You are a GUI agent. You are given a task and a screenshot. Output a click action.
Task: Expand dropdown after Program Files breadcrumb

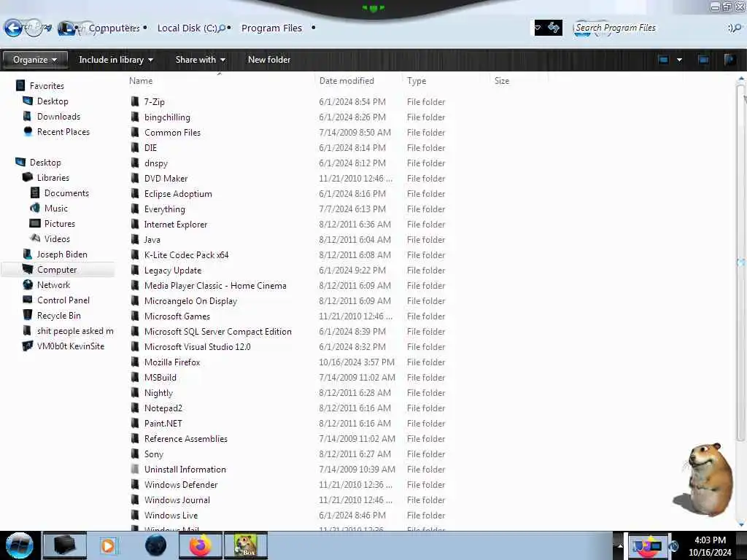coord(313,28)
